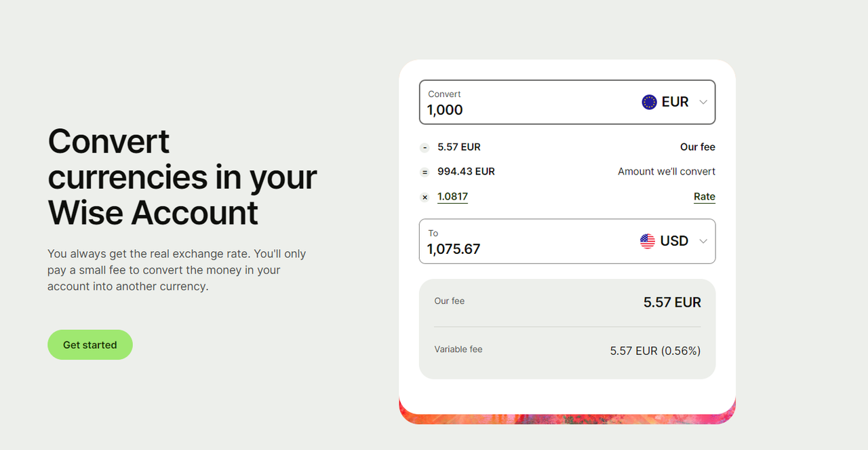Expand the EUR currency dropdown chevron
The image size is (868, 450).
coord(703,102)
